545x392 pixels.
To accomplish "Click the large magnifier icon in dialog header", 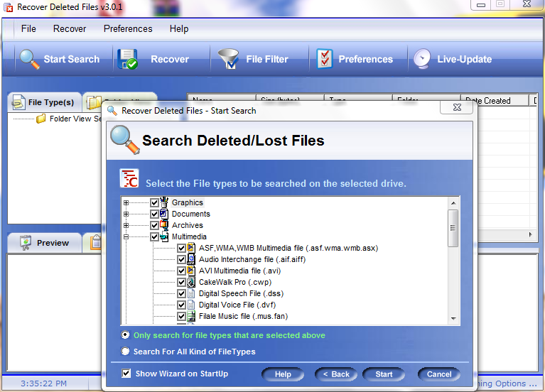I will tap(125, 140).
